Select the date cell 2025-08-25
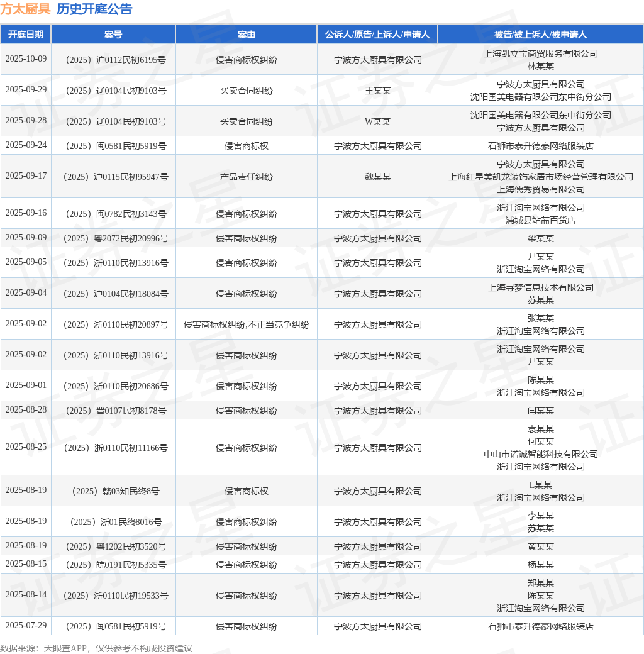The width and height of the screenshot is (644, 654). coord(26,447)
